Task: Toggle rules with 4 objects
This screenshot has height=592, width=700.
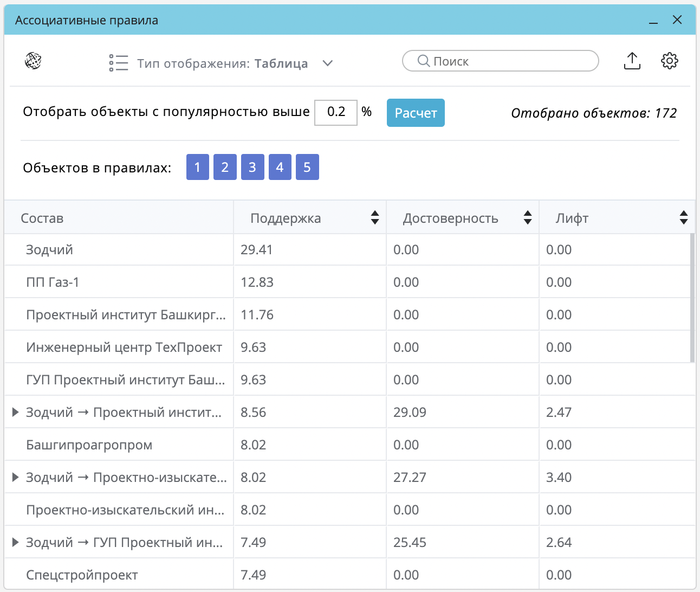Action: [x=280, y=167]
